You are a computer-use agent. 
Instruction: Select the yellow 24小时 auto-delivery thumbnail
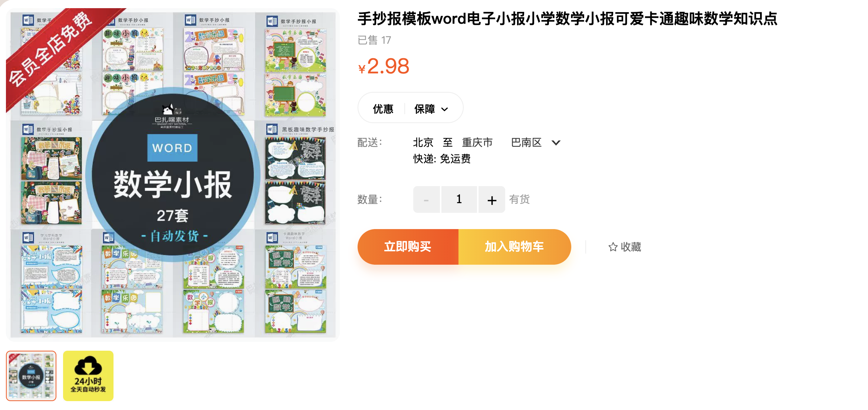pyautogui.click(x=88, y=376)
